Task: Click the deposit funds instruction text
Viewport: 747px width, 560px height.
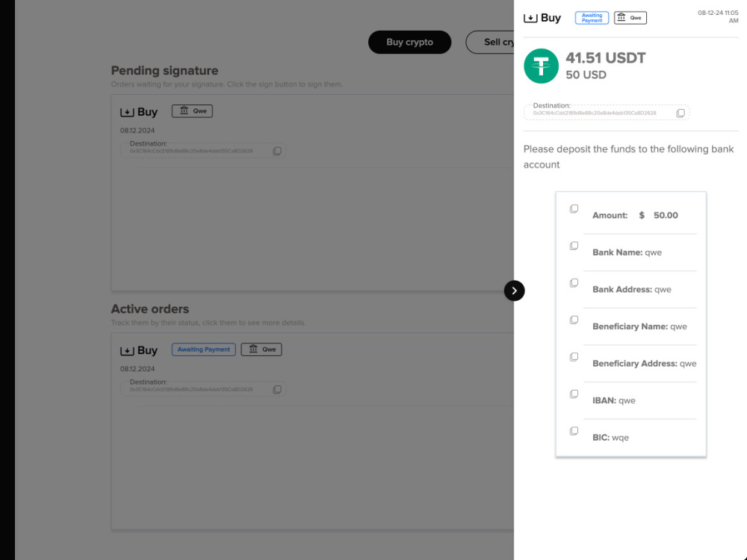Action: pos(628,157)
